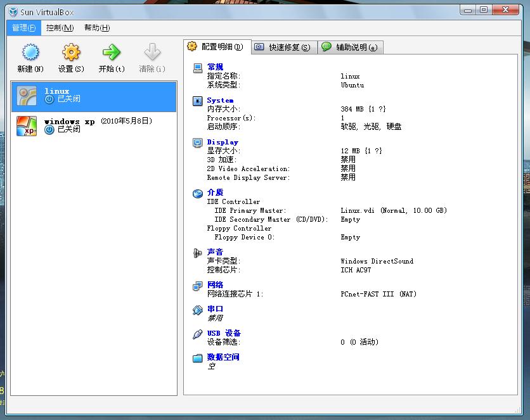Click the 新建 (New) toolbar icon

[x=30, y=52]
